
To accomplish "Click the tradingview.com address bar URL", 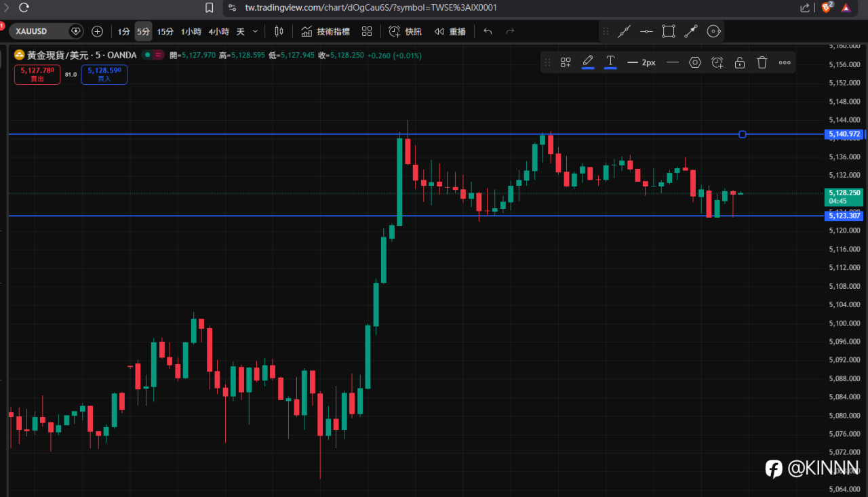I will (x=372, y=7).
